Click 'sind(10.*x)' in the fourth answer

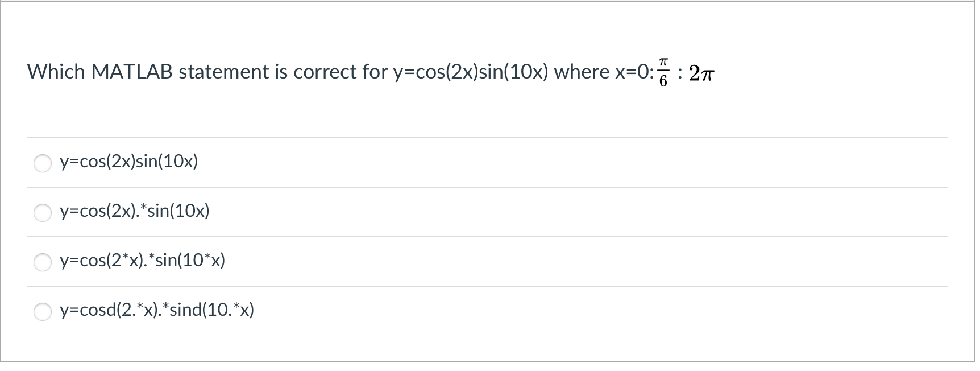point(212,311)
